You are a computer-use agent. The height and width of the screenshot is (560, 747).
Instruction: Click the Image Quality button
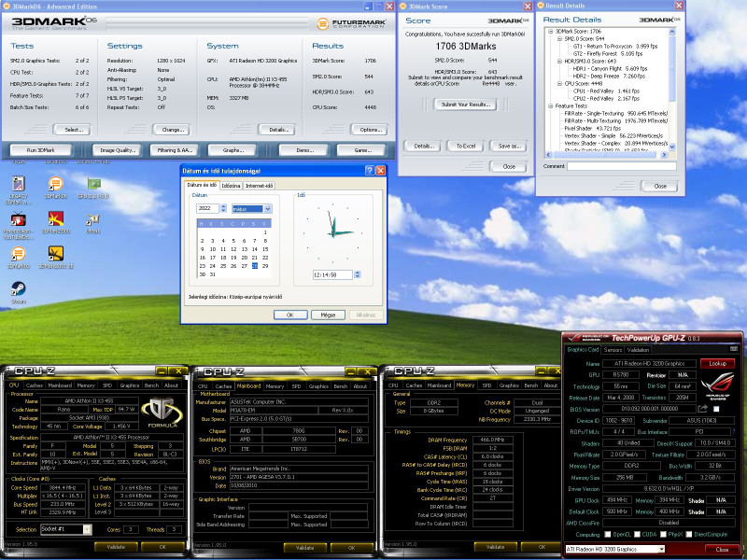(118, 150)
